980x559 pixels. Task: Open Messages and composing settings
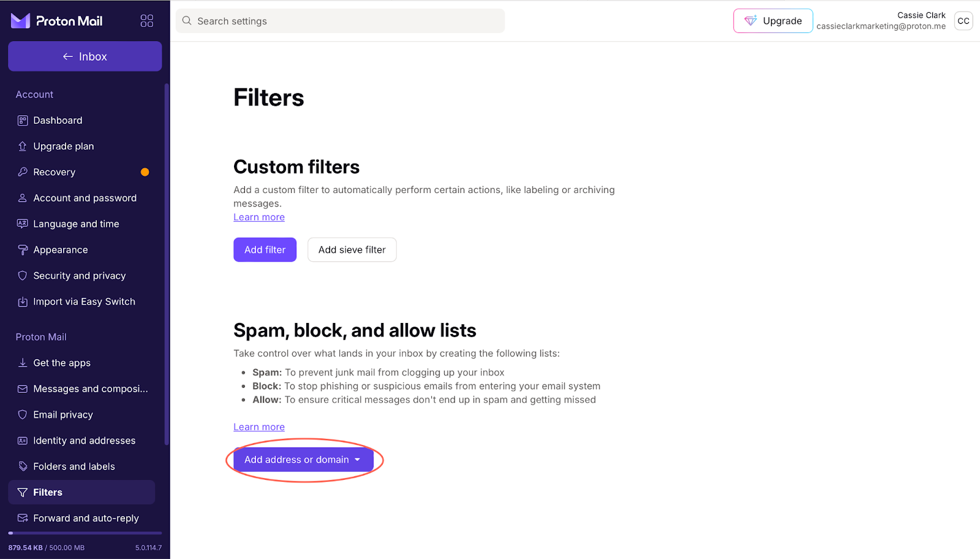pyautogui.click(x=90, y=389)
